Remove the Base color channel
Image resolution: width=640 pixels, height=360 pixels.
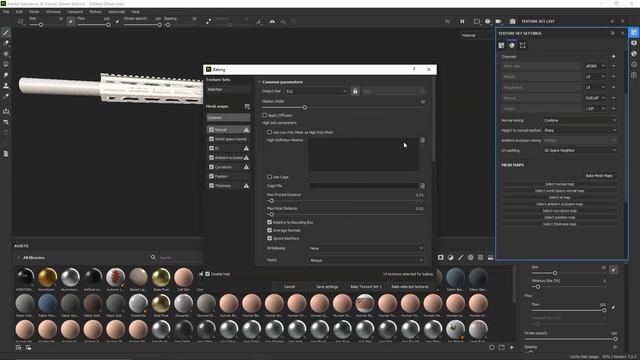pos(613,66)
